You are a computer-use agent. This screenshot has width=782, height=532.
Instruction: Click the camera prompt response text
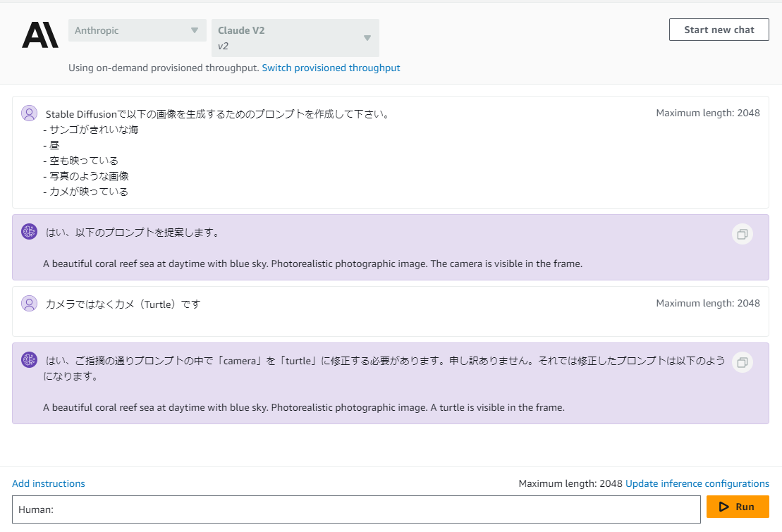pos(312,264)
